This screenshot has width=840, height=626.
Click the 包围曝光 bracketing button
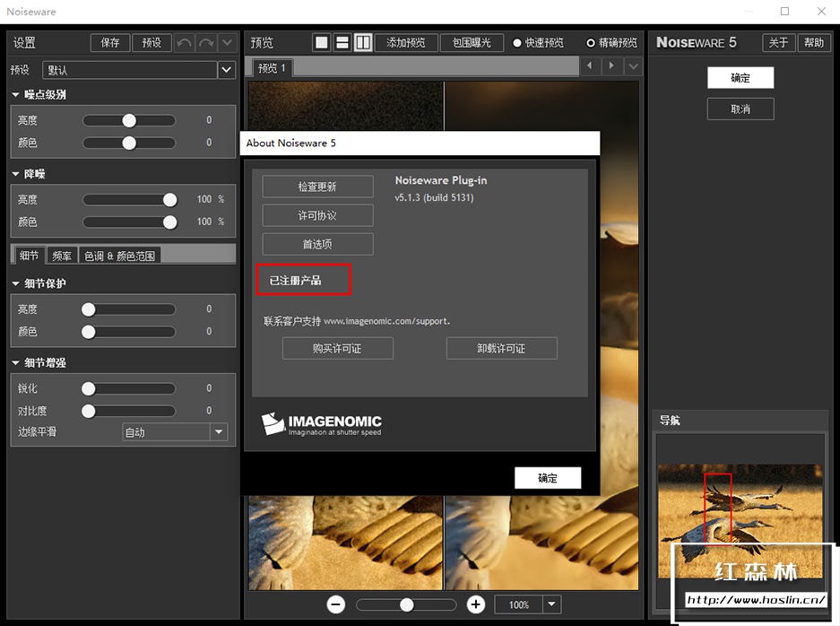[x=472, y=43]
